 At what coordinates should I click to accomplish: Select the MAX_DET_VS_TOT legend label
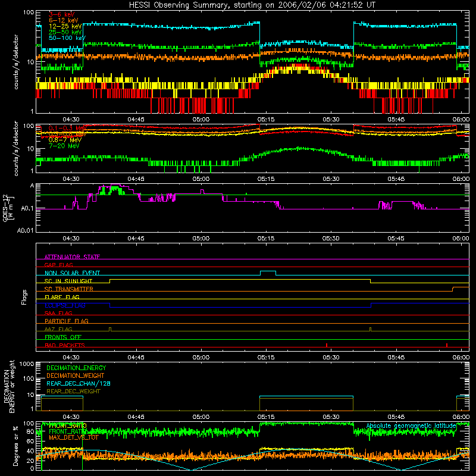pyautogui.click(x=73, y=437)
